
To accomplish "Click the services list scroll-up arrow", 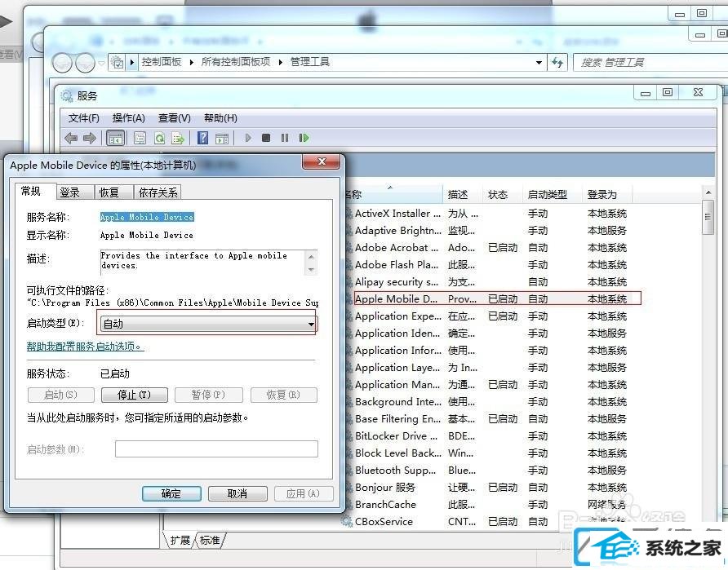I will pyautogui.click(x=708, y=192).
